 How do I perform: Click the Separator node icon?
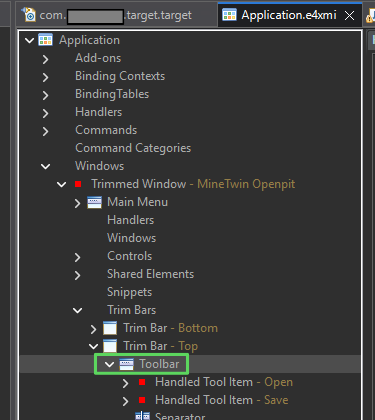(x=142, y=416)
